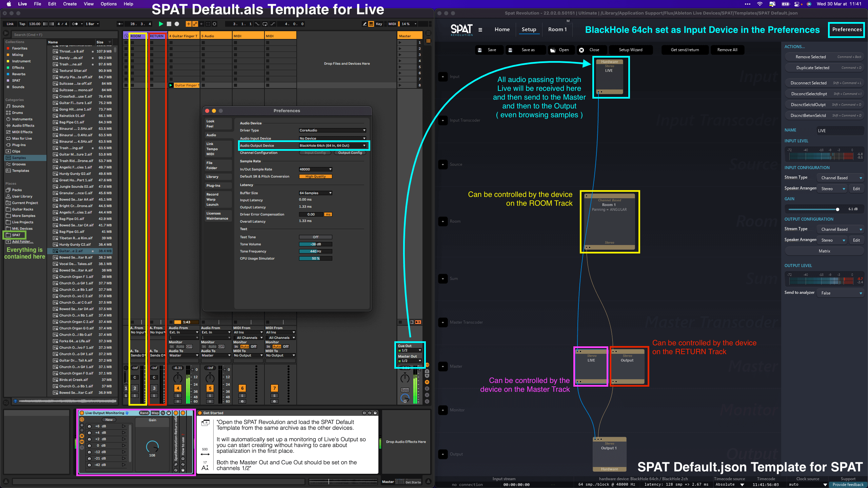
Task: Open the Create menu in menu bar
Action: click(70, 4)
